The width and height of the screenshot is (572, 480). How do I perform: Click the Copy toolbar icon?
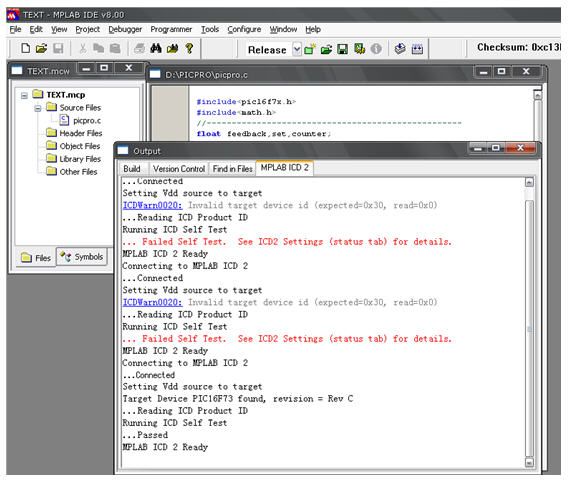pyautogui.click(x=98, y=48)
